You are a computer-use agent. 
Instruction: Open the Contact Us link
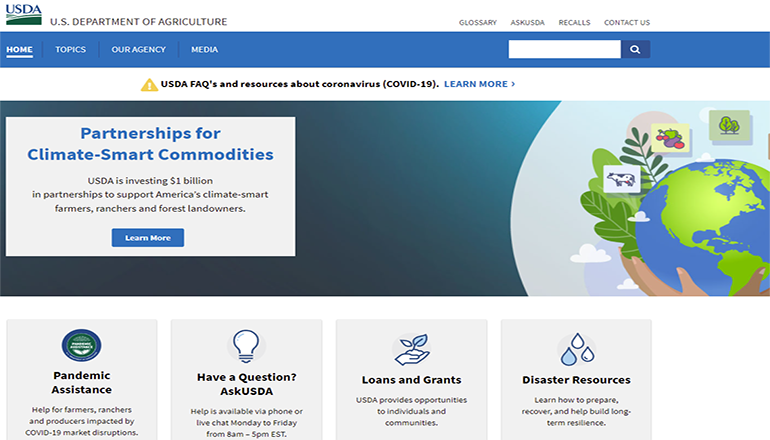(627, 23)
